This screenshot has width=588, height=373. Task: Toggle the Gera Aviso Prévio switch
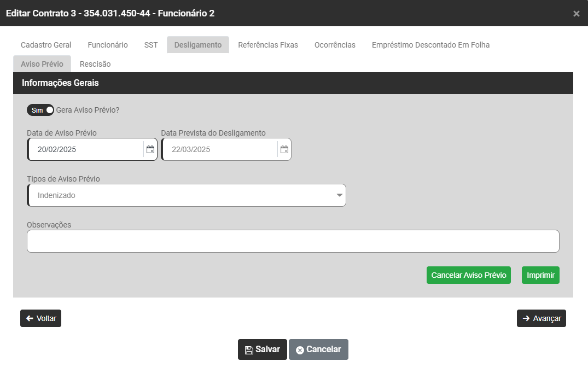(40, 110)
